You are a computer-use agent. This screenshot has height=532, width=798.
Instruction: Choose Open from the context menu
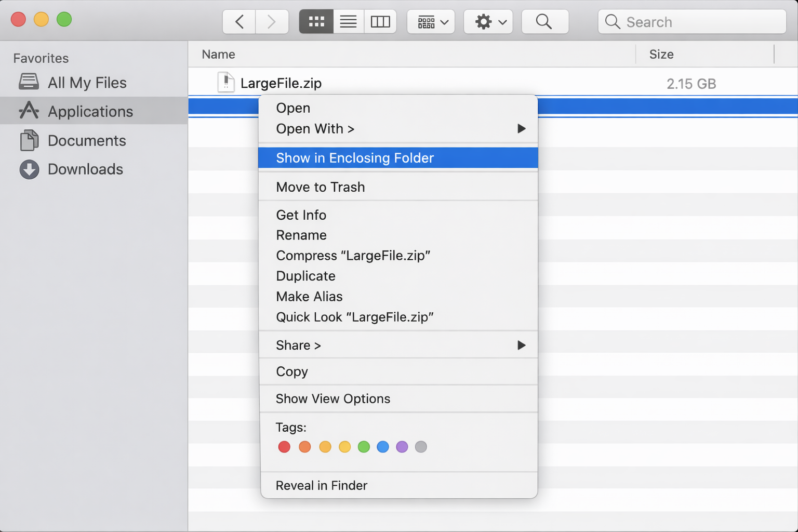point(398,108)
